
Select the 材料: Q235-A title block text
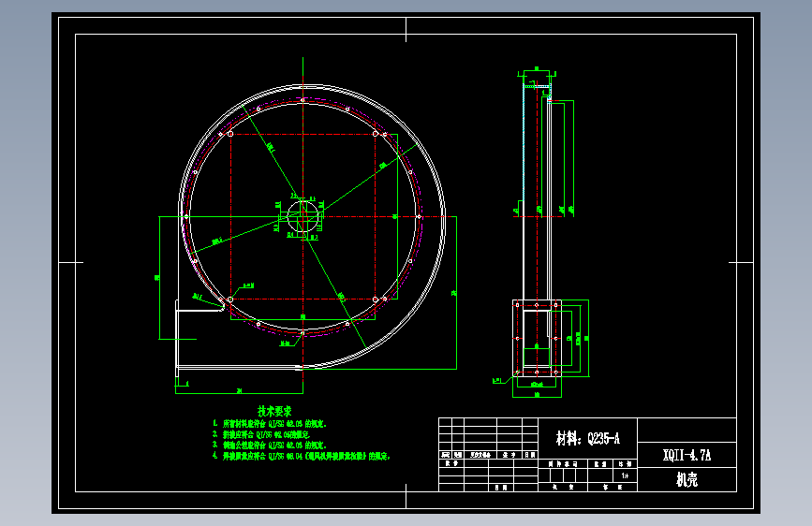(588, 439)
